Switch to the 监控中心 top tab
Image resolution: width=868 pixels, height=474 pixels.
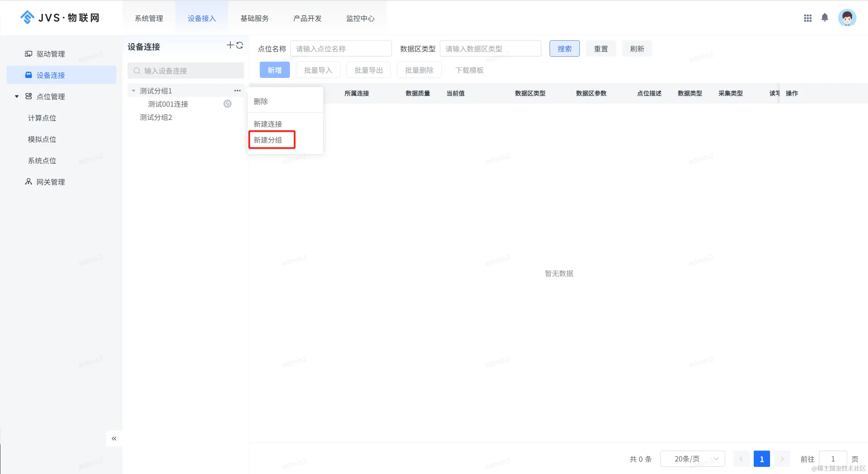360,18
